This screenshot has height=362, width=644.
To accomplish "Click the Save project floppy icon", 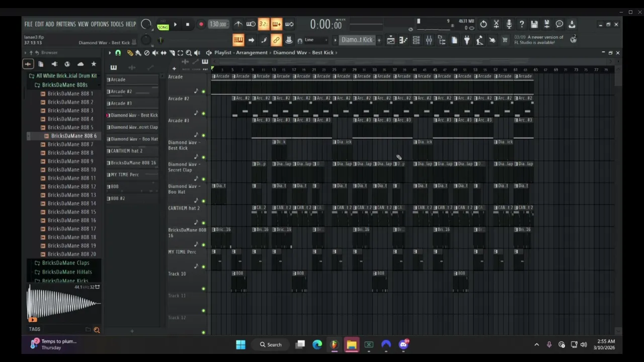I will pyautogui.click(x=534, y=24).
